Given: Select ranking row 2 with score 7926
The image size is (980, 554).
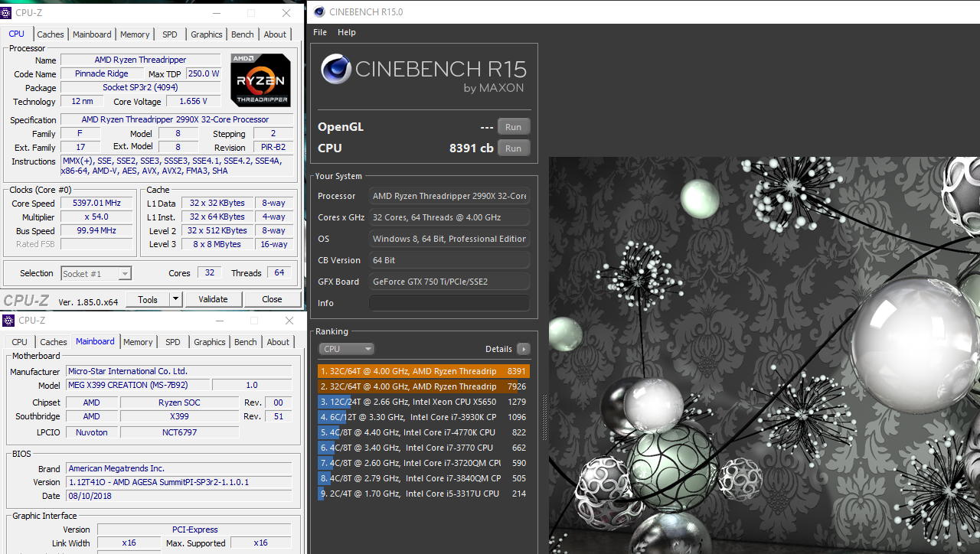Looking at the screenshot, I should [423, 386].
